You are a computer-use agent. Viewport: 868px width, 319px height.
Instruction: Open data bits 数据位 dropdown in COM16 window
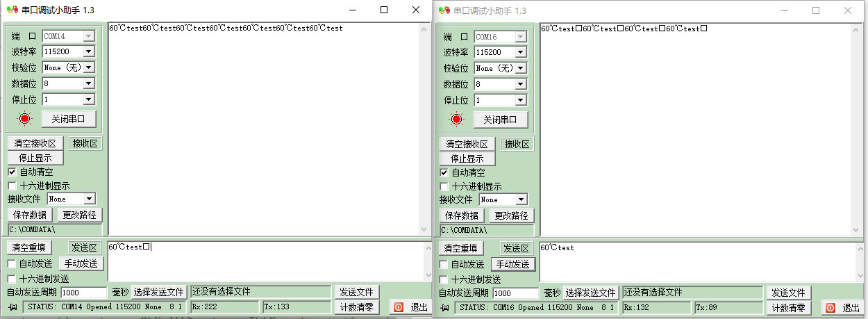coord(520,84)
